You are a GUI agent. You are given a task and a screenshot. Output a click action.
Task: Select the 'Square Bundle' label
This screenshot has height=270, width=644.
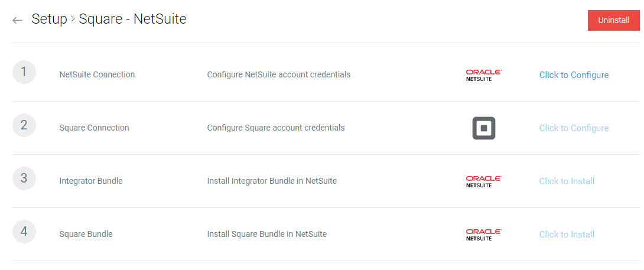click(x=86, y=234)
